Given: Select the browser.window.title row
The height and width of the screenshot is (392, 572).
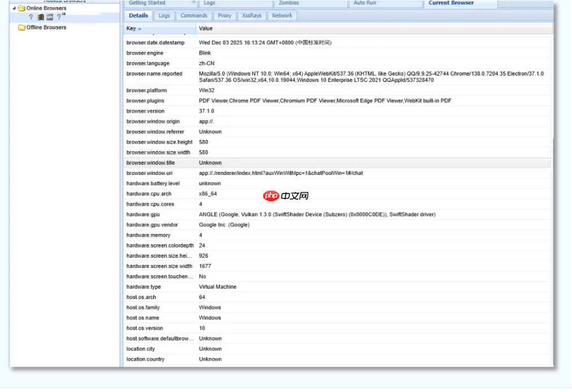Looking at the screenshot, I should pos(150,163).
